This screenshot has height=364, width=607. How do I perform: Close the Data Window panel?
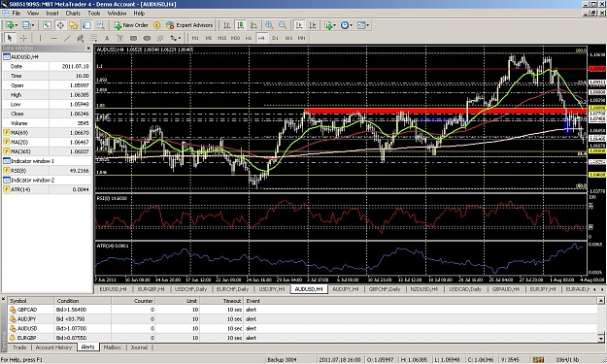[88, 48]
